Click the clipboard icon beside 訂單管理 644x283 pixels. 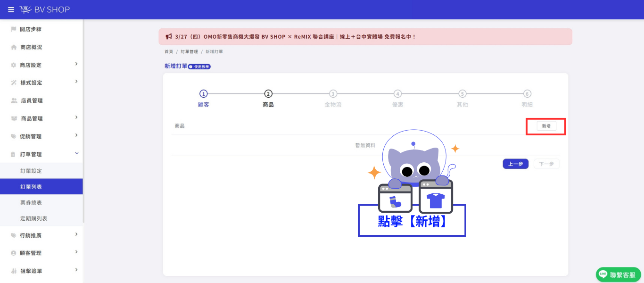tap(14, 154)
